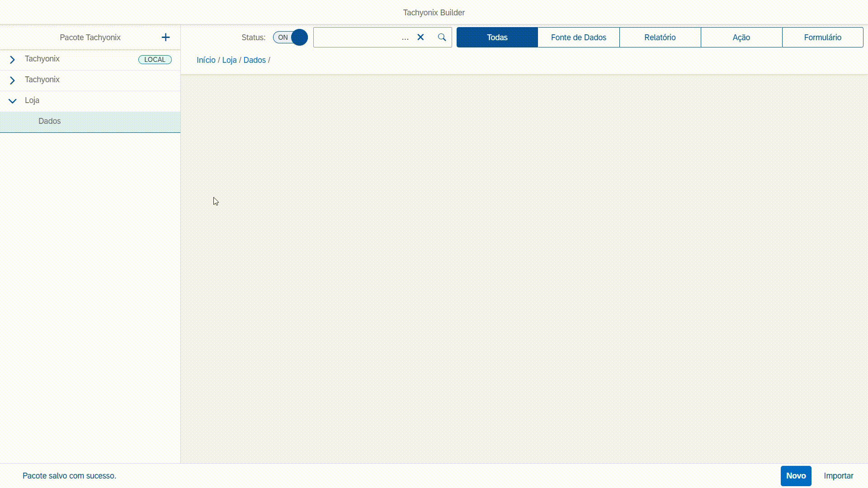The image size is (868, 488).
Task: Select the Ação filter tab
Action: [x=741, y=38]
